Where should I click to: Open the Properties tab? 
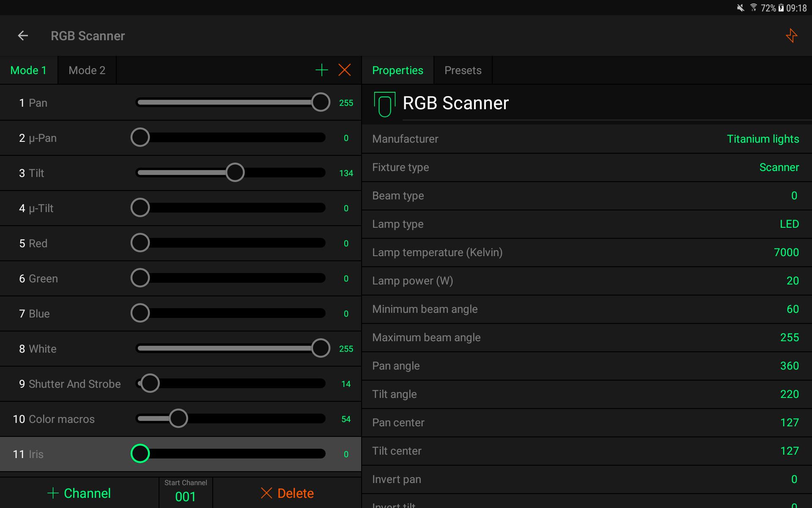pyautogui.click(x=398, y=70)
